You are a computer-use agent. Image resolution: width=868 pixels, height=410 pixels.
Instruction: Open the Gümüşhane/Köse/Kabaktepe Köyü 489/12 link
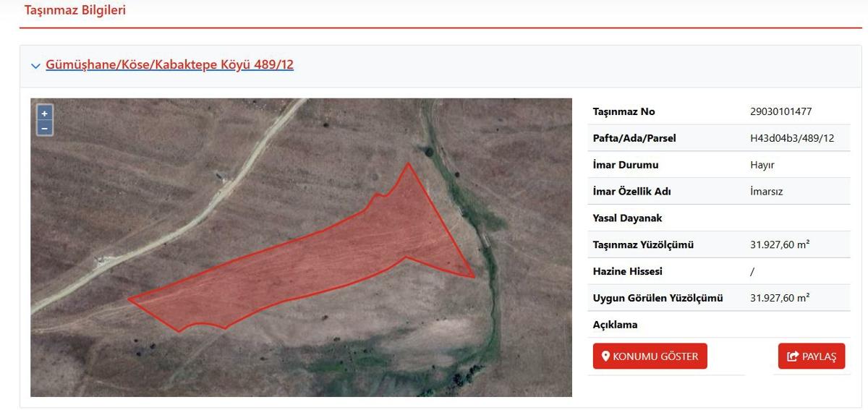tap(169, 64)
